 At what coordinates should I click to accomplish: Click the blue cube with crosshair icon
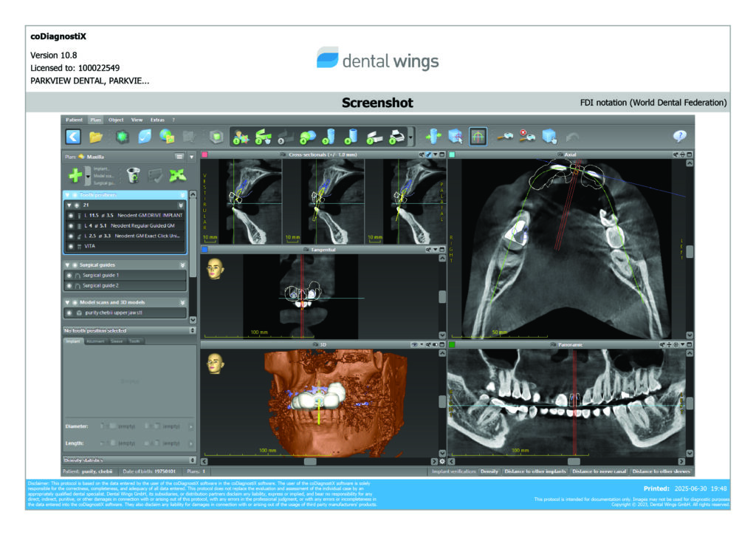pyautogui.click(x=456, y=137)
